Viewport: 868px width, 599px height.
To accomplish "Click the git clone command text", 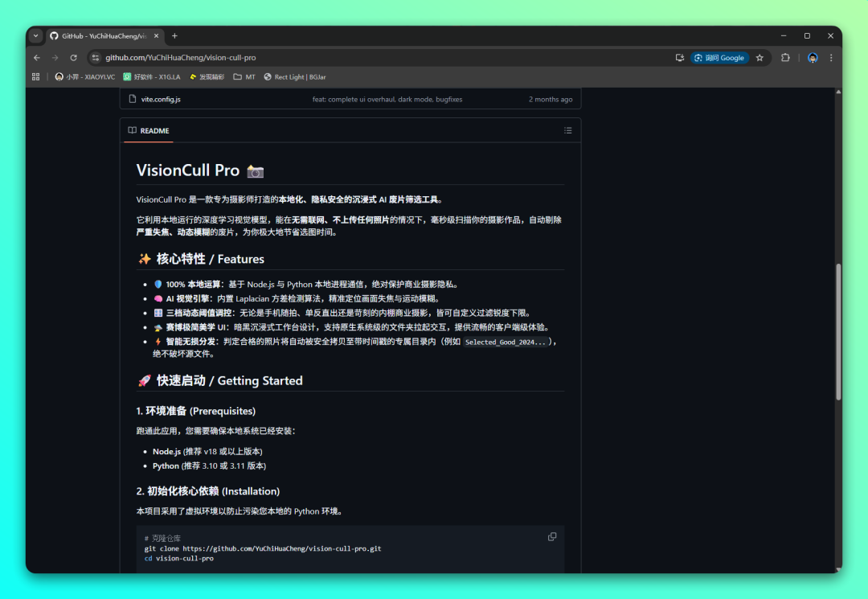I will 263,548.
